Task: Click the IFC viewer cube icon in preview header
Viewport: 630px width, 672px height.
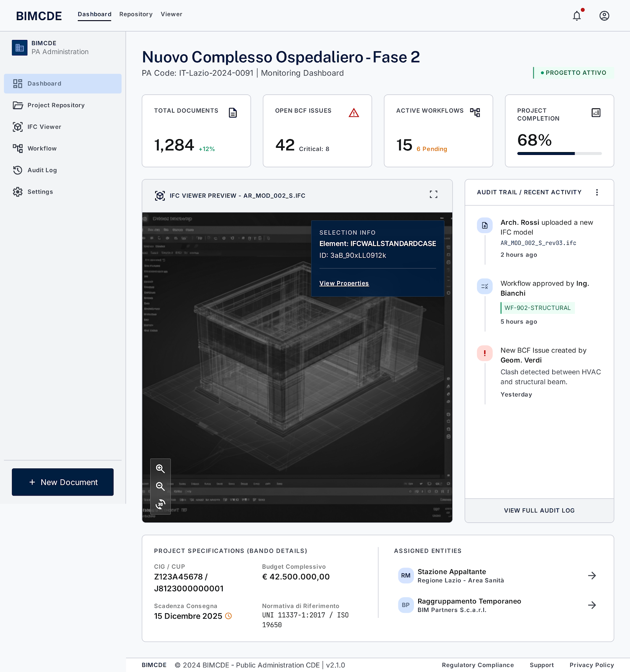Action: [160, 196]
